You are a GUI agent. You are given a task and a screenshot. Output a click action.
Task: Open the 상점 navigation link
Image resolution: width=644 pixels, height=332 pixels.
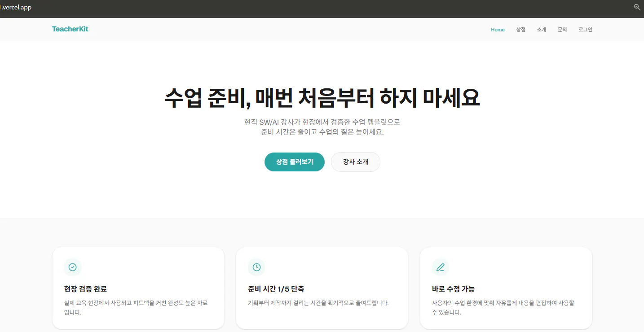click(x=520, y=30)
